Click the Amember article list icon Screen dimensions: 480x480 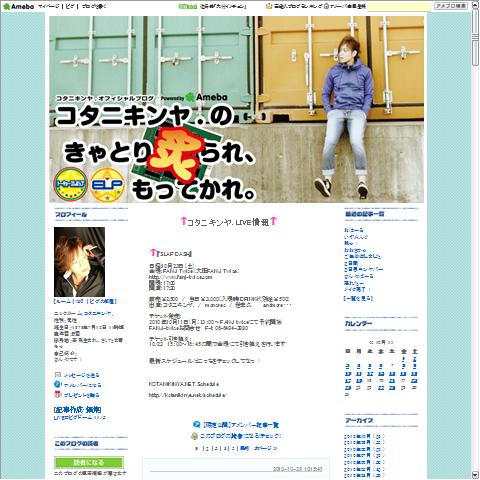[x=197, y=424]
